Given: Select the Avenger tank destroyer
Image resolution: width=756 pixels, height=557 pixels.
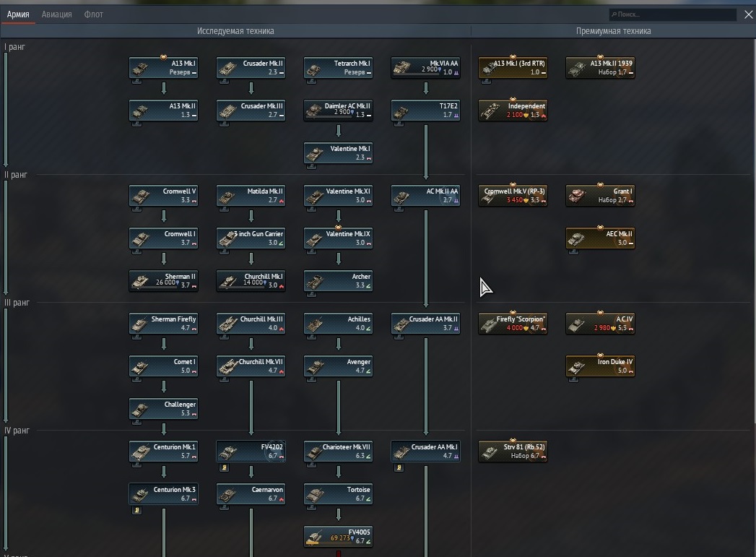Looking at the screenshot, I should 338,366.
